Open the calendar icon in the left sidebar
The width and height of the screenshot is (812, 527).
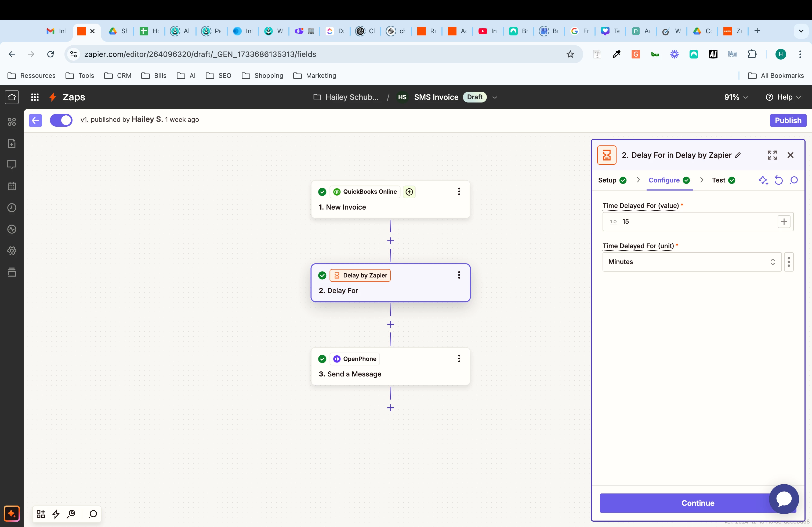tap(12, 186)
